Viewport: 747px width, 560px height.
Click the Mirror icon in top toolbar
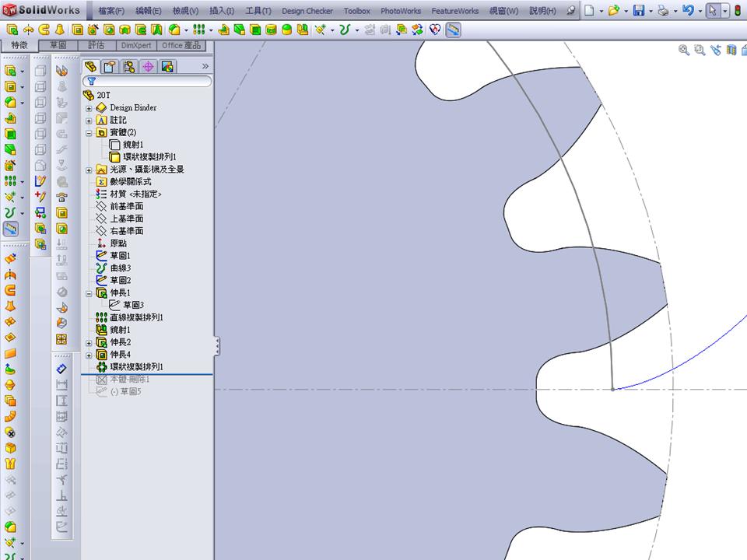pos(303,30)
